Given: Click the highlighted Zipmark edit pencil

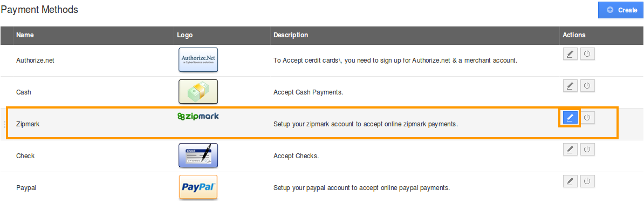Looking at the screenshot, I should coord(570,118).
